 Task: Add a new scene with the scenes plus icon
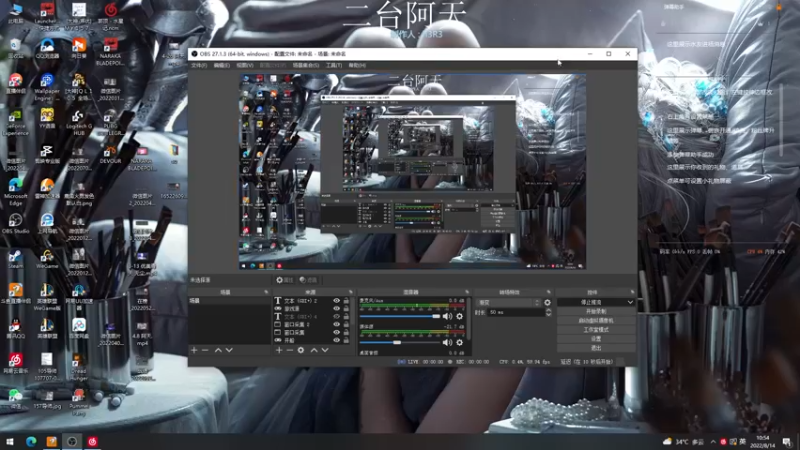[x=194, y=350]
